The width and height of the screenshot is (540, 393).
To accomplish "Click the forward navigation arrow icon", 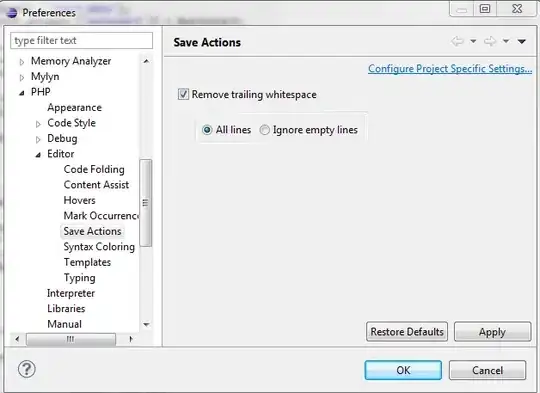I will (490, 41).
